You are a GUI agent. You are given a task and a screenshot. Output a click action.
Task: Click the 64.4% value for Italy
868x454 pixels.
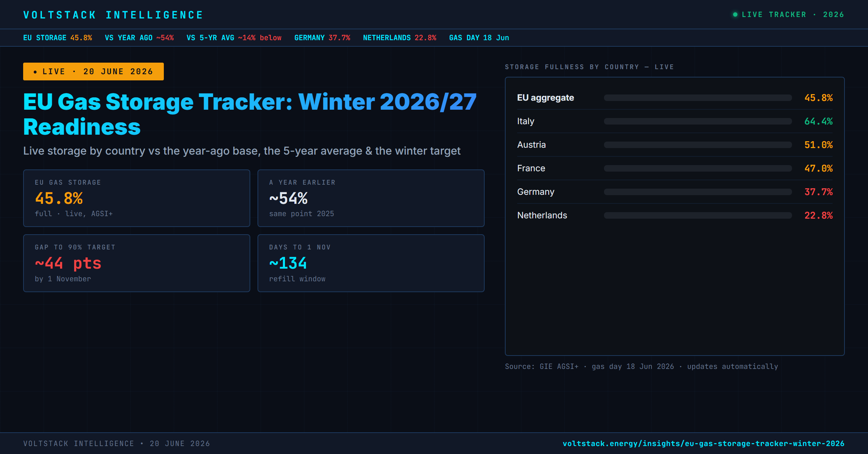coord(818,121)
